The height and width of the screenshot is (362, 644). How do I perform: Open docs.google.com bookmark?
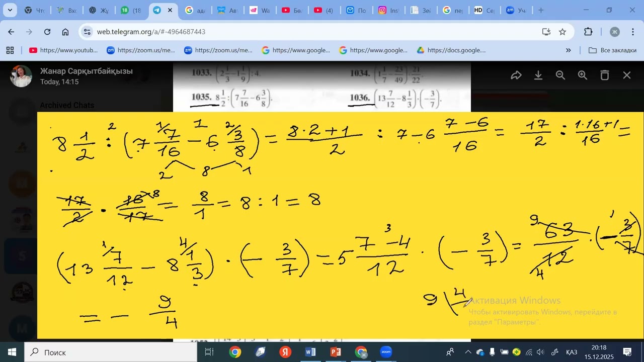pyautogui.click(x=451, y=50)
